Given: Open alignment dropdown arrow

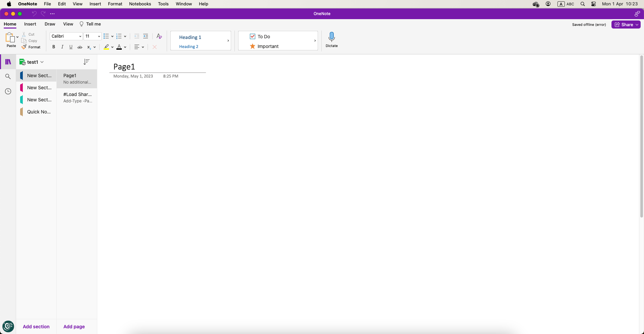Looking at the screenshot, I should (143, 47).
